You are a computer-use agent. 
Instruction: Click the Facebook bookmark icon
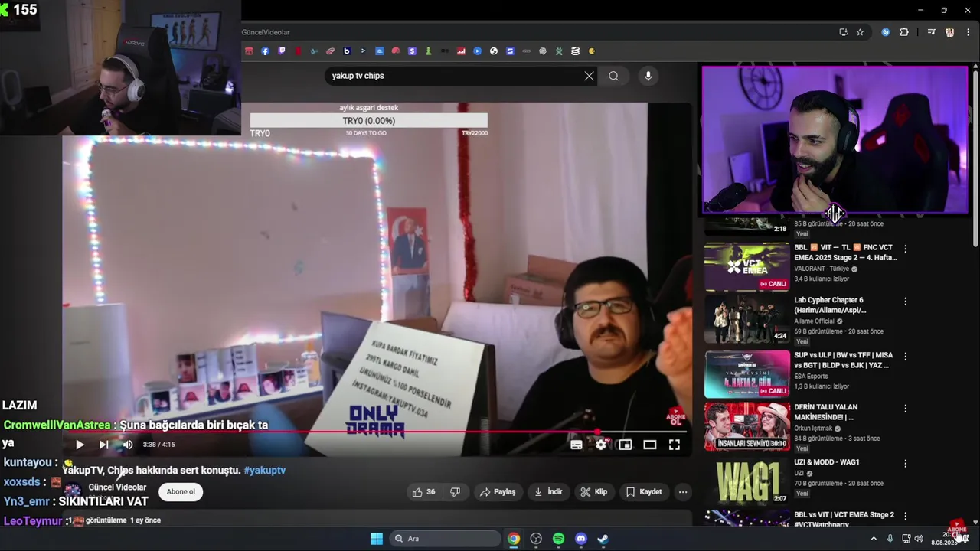tap(265, 51)
